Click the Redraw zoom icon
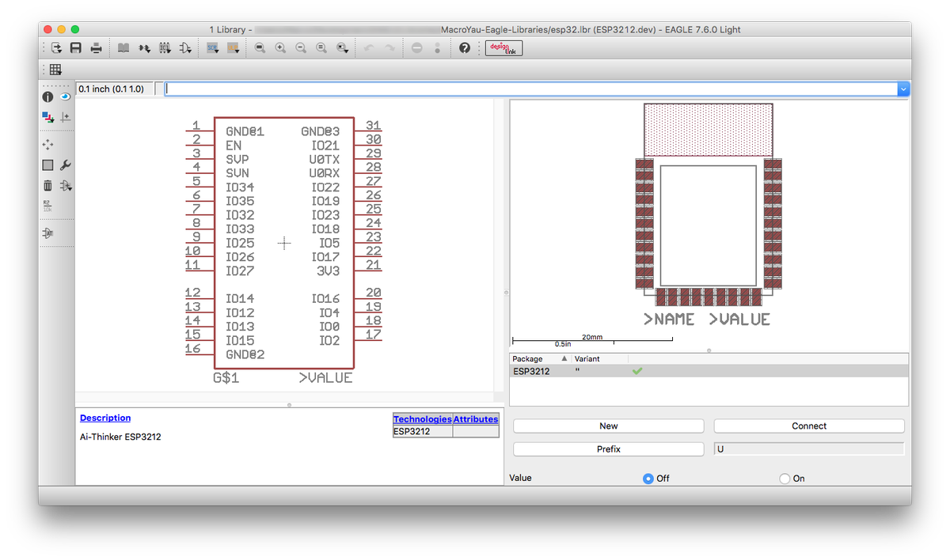Image resolution: width=950 pixels, height=560 pixels. click(x=321, y=48)
